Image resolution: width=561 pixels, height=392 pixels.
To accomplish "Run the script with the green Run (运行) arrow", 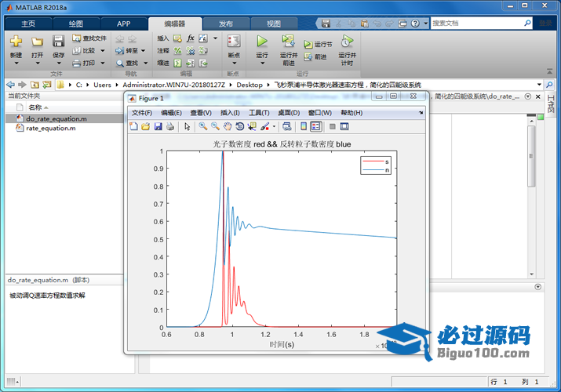I will click(x=262, y=42).
